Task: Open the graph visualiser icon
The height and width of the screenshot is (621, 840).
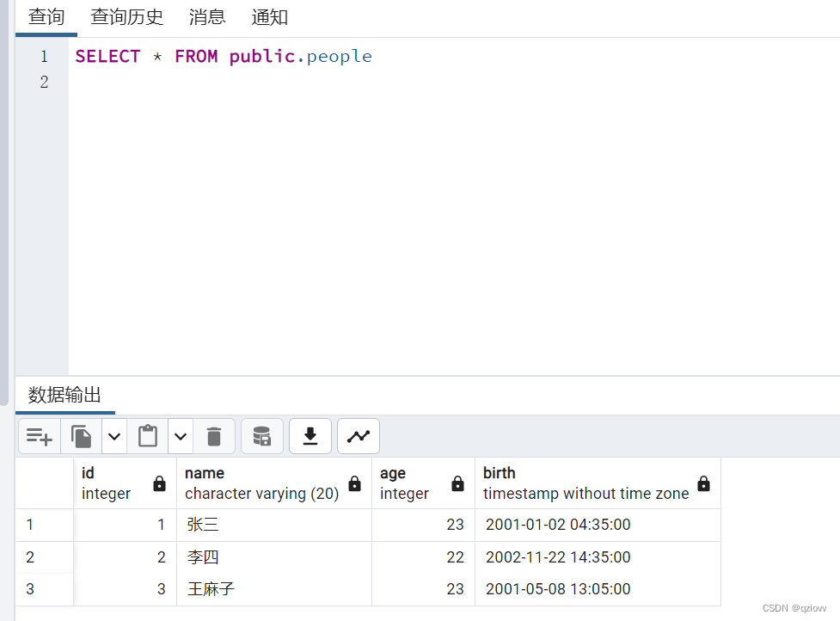Action: coord(359,436)
